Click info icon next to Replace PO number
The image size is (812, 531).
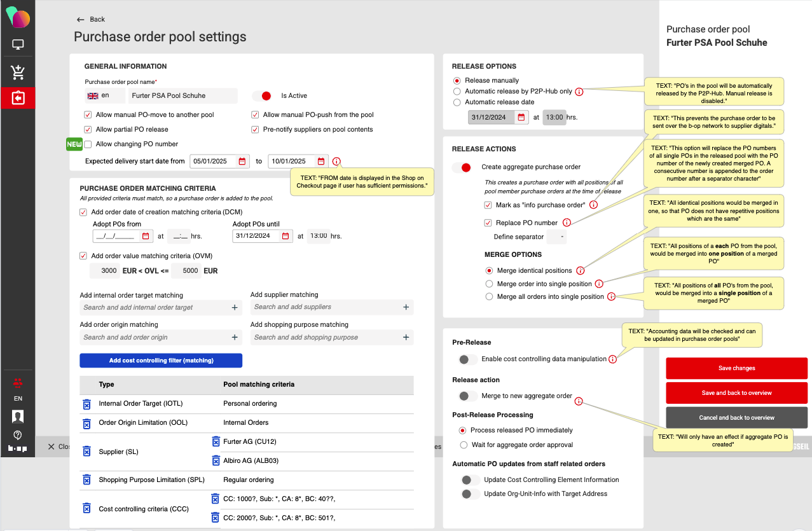pos(567,223)
